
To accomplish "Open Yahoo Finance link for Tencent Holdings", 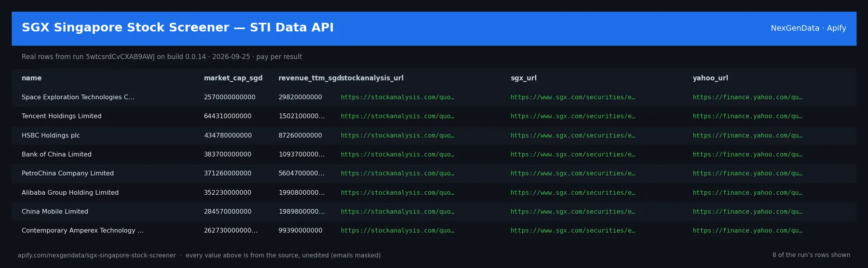I will click(747, 116).
